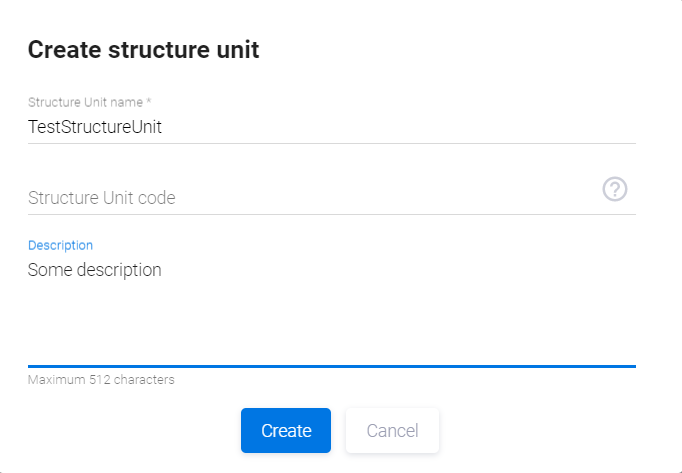
Task: Click the underline beneath the name field
Action: pyautogui.click(x=331, y=143)
